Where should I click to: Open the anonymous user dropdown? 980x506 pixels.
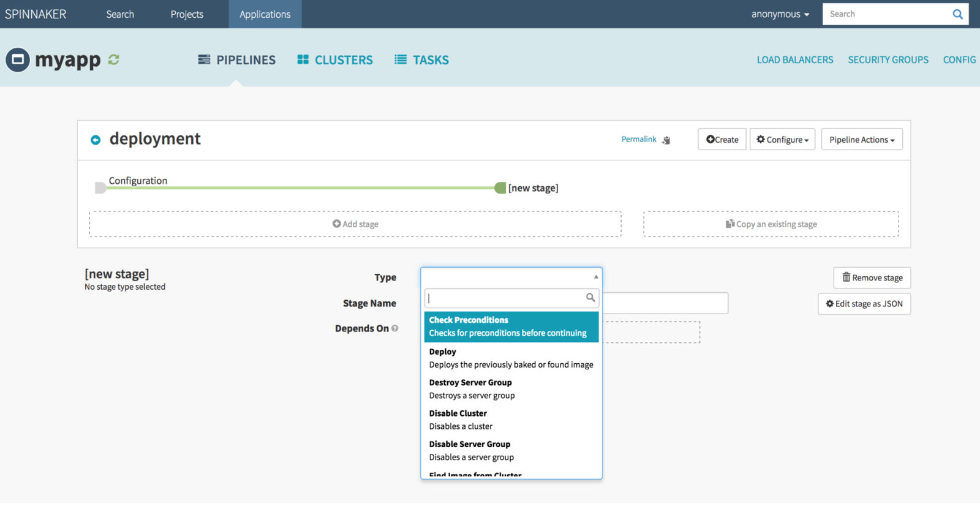tap(780, 14)
